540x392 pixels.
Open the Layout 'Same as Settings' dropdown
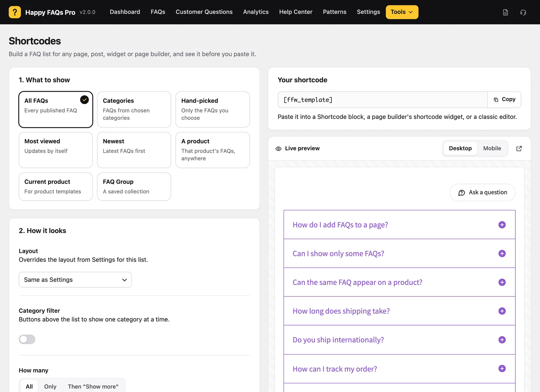point(75,280)
